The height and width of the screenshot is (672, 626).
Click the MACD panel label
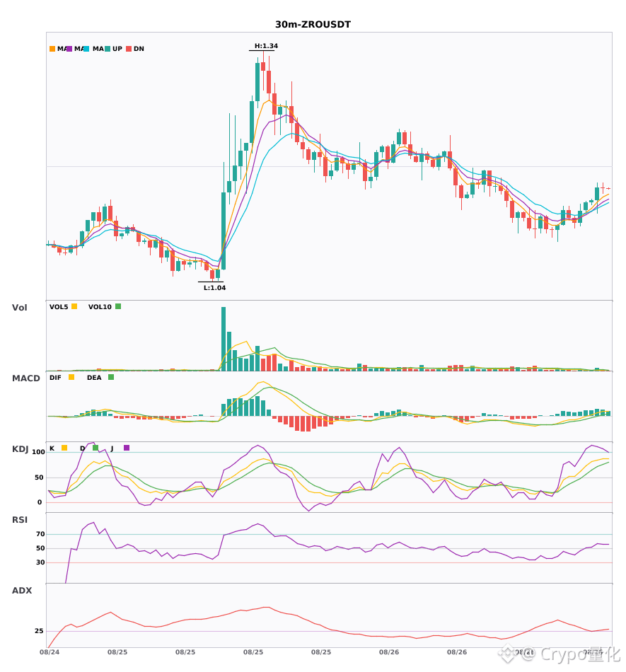coord(25,378)
